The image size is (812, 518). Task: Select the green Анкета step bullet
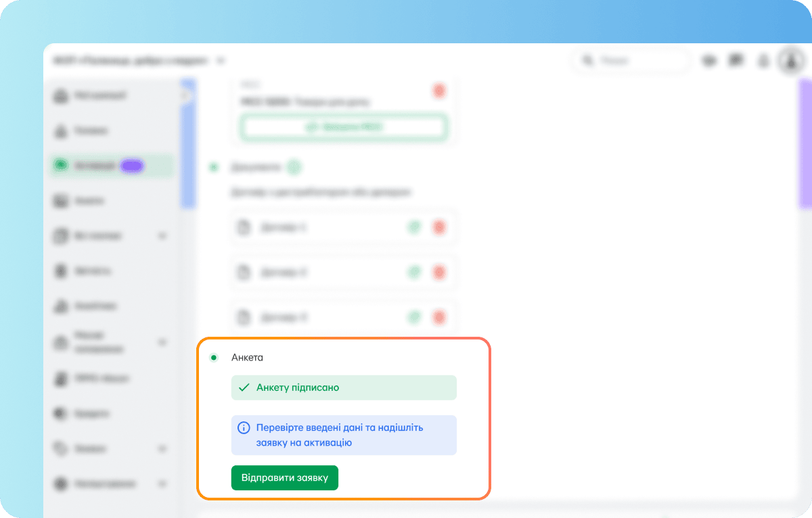tap(214, 358)
